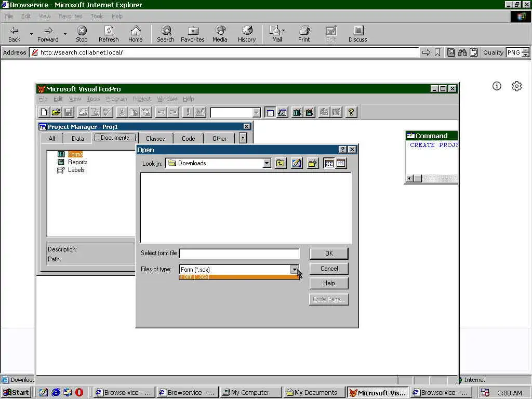Open the Look in Downloads dropdown
This screenshot has height=399, width=532.
[x=267, y=164]
